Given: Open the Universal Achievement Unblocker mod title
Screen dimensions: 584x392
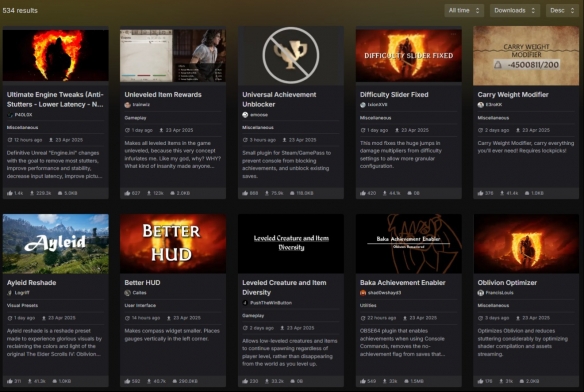Looking at the screenshot, I should (x=279, y=99).
